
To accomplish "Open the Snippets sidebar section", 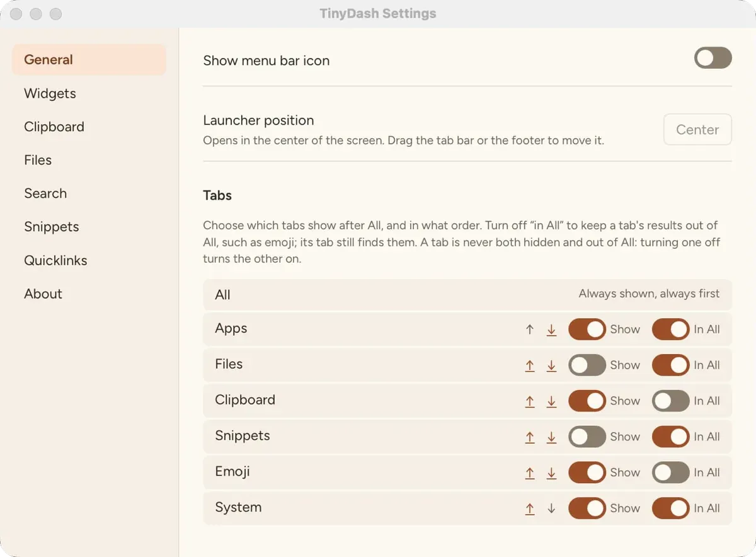I will tap(89, 227).
